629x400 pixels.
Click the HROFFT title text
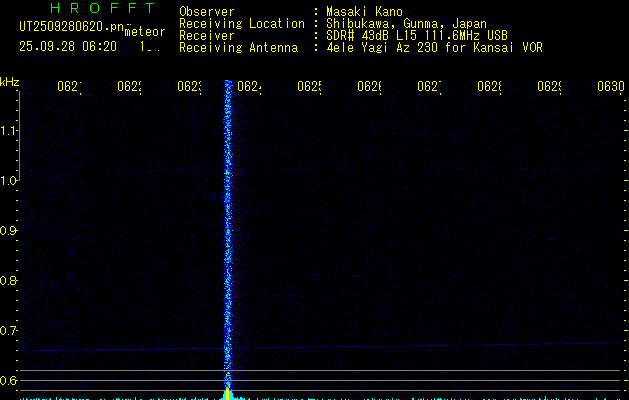(x=102, y=8)
